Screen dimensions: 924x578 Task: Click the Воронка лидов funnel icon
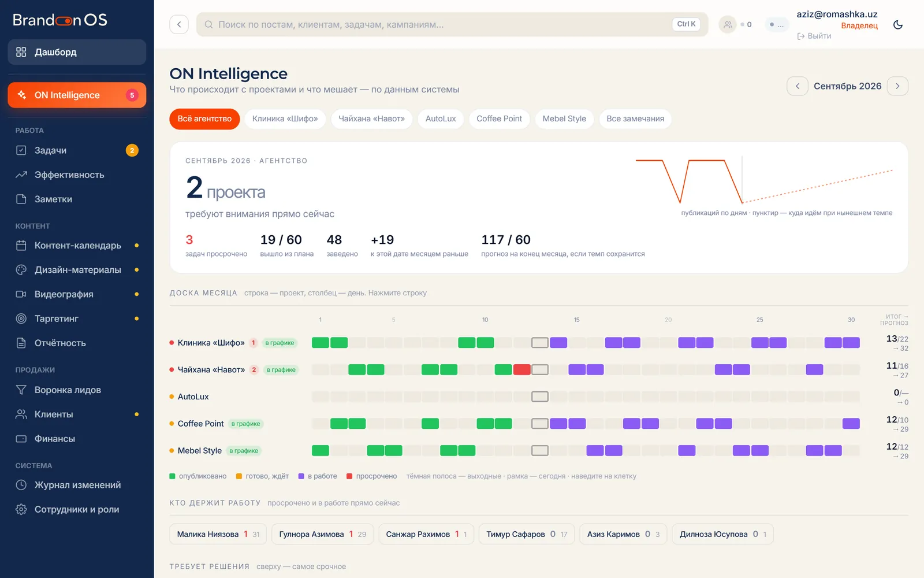click(21, 390)
